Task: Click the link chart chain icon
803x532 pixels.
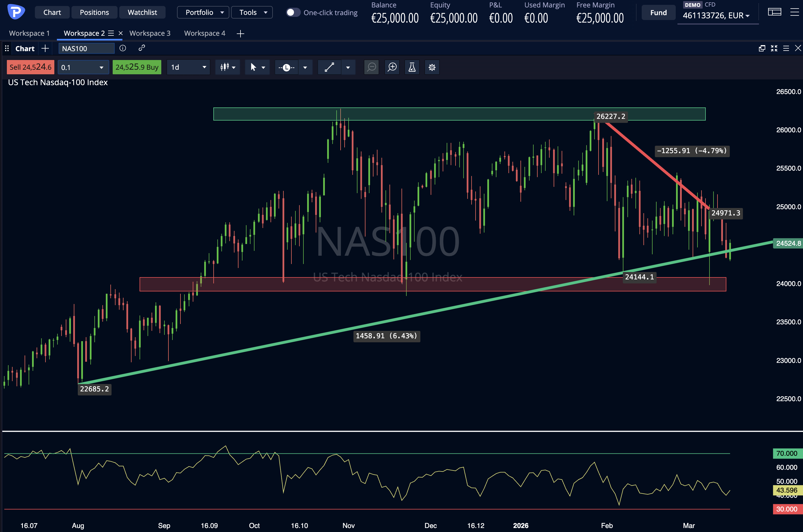Action: 142,48
